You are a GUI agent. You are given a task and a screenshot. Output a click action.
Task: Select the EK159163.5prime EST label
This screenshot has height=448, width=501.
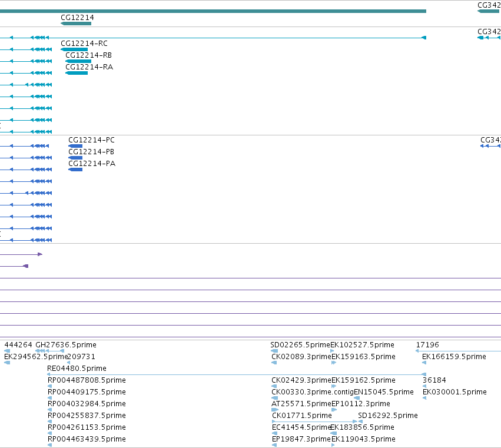click(364, 357)
